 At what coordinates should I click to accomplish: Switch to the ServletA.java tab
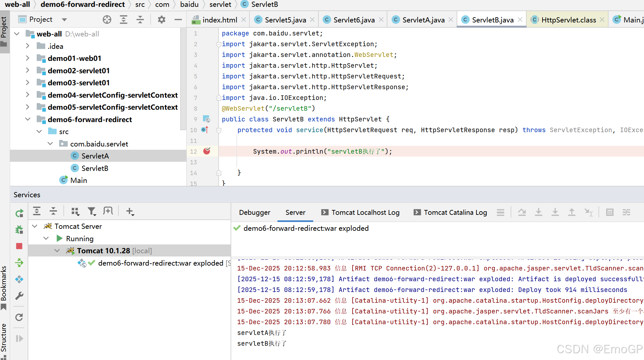click(x=423, y=20)
